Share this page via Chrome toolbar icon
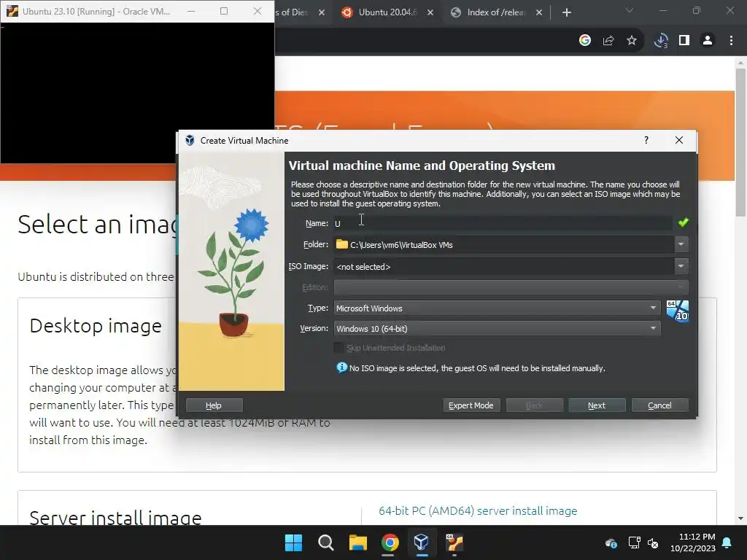Image resolution: width=747 pixels, height=560 pixels. pos(608,41)
